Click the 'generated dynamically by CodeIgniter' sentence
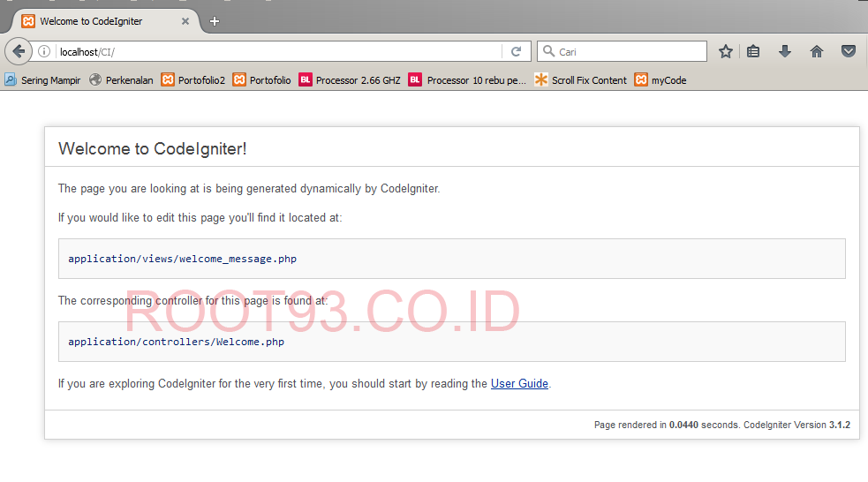 pyautogui.click(x=249, y=188)
